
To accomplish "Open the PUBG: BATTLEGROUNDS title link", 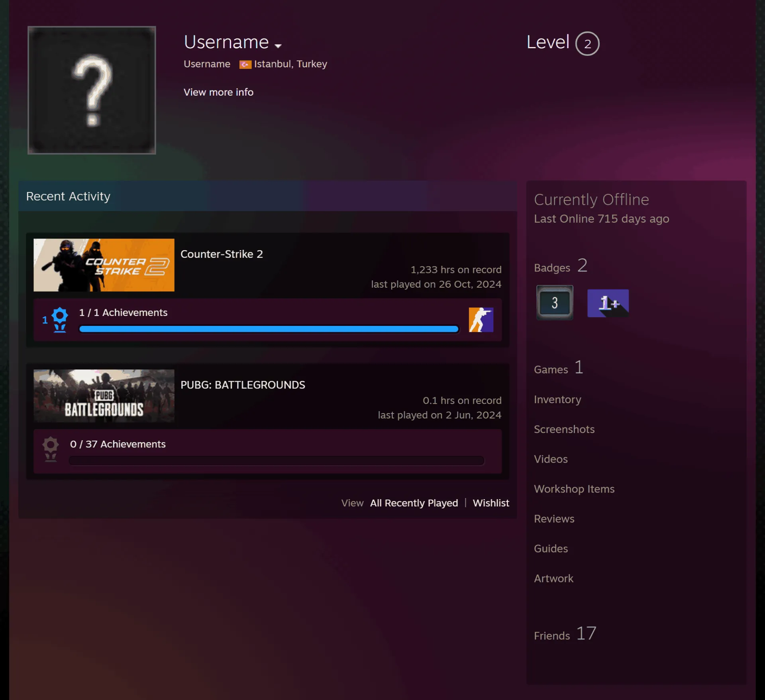I will click(x=243, y=385).
